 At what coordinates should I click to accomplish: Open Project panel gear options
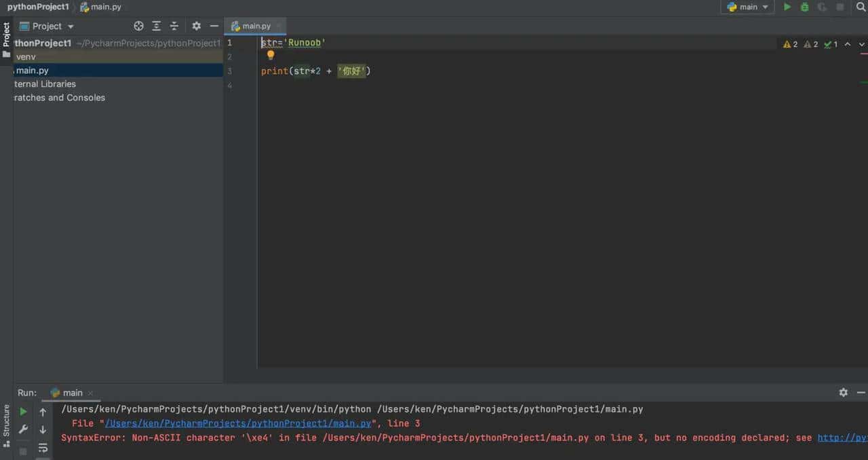click(196, 26)
